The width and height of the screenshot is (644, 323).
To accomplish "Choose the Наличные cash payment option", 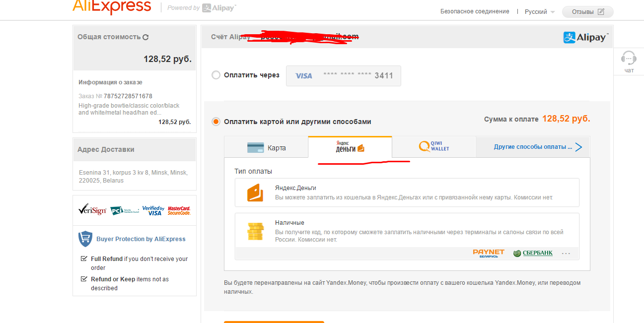I will (407, 236).
